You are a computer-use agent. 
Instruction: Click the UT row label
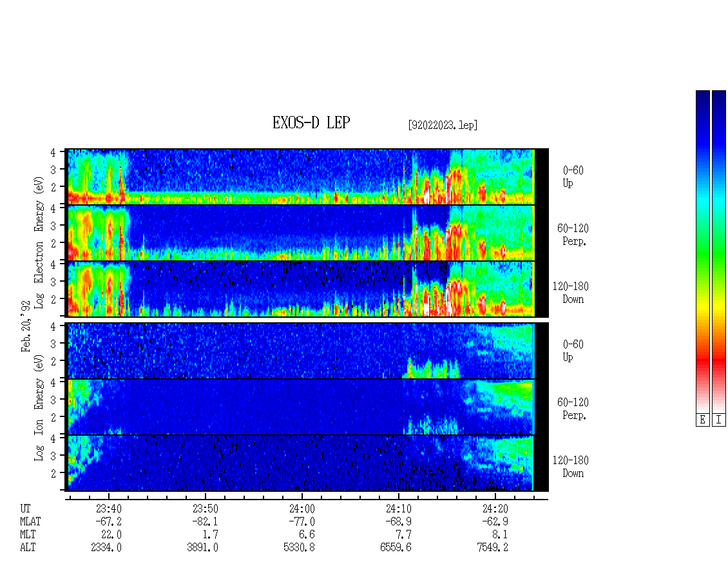click(25, 509)
